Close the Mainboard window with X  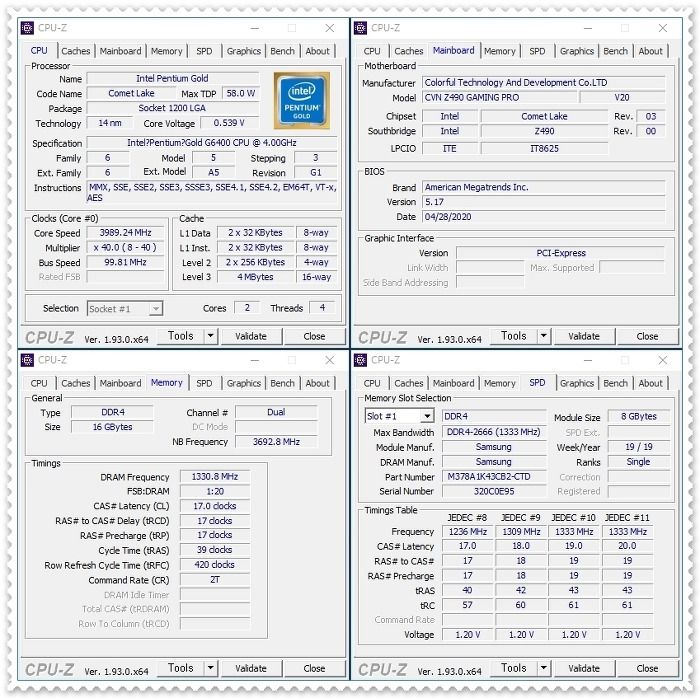point(662,28)
